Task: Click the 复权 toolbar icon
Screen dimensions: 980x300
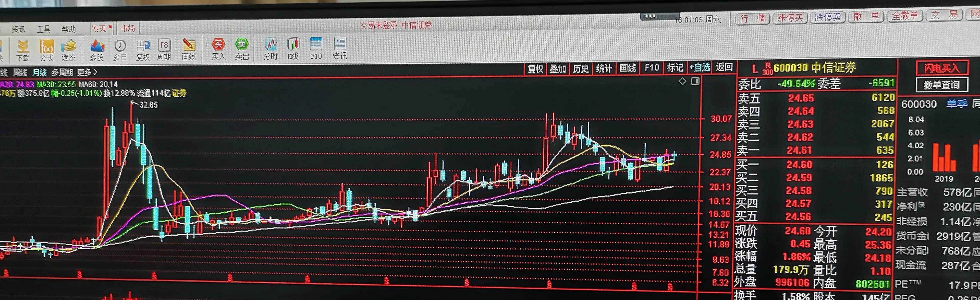Action: (x=143, y=50)
